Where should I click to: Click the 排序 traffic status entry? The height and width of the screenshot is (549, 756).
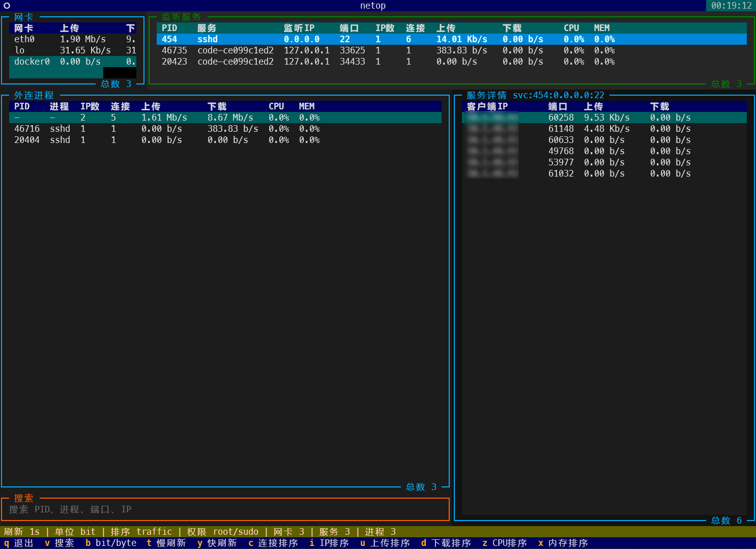click(x=141, y=532)
